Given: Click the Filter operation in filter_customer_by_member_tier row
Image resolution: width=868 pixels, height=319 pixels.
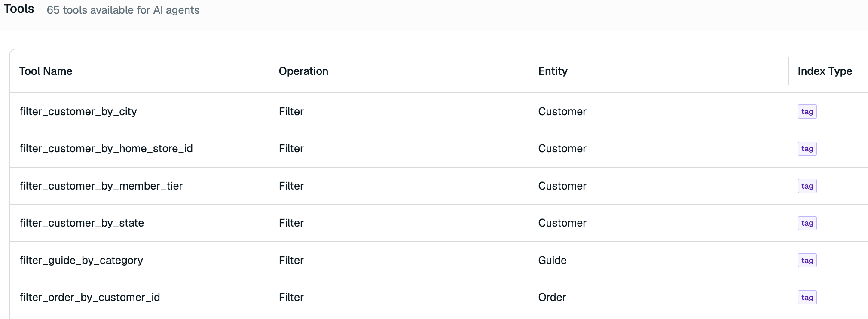Looking at the screenshot, I should pos(291,186).
